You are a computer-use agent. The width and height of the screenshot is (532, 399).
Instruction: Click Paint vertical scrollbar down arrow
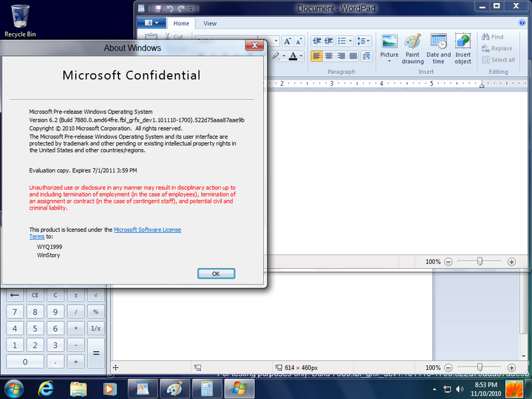[523, 356]
